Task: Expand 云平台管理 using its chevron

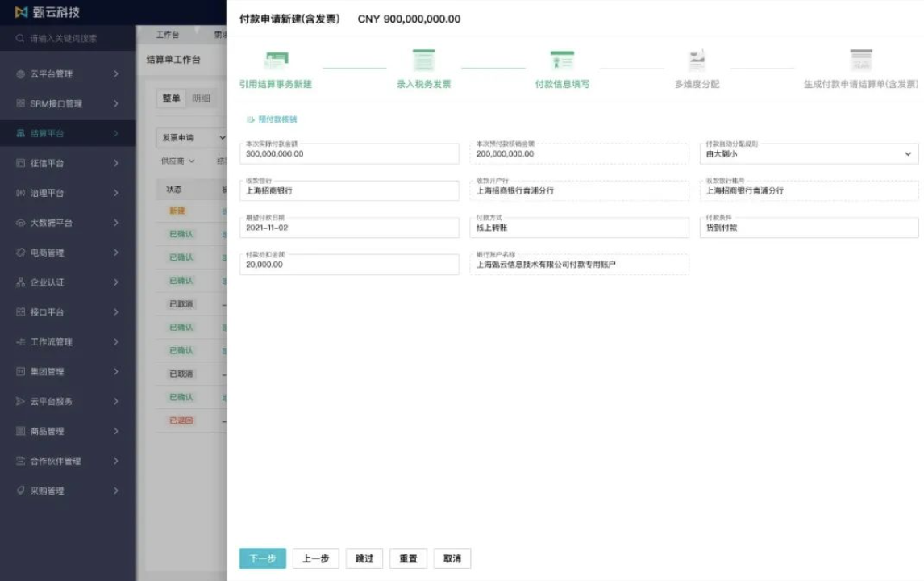Action: (116, 73)
